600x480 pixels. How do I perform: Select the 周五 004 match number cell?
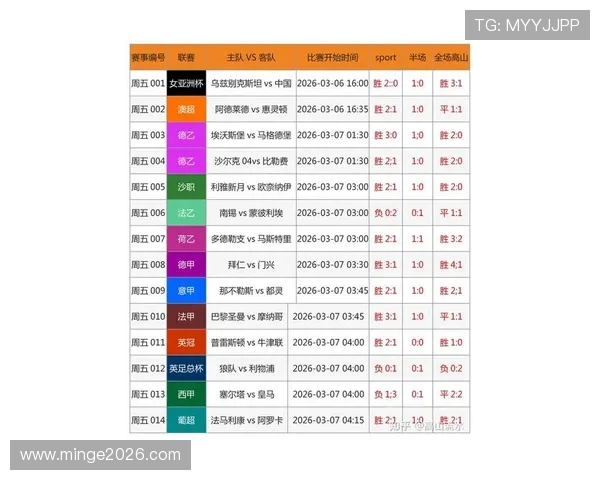pyautogui.click(x=148, y=161)
